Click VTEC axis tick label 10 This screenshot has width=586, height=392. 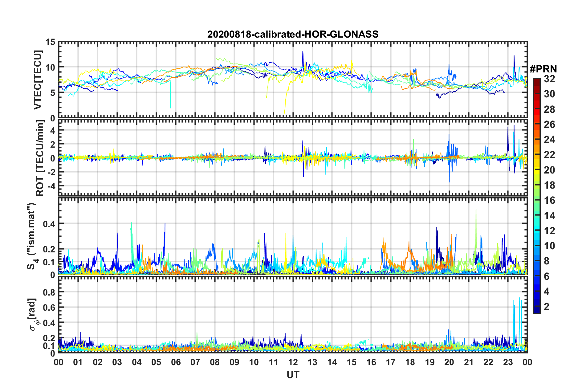50,67
